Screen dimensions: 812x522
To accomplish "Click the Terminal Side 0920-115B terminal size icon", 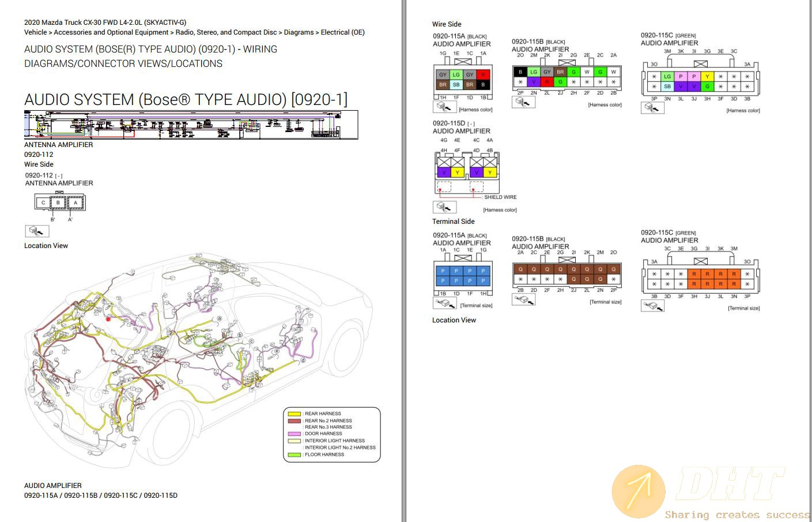I will (523, 300).
